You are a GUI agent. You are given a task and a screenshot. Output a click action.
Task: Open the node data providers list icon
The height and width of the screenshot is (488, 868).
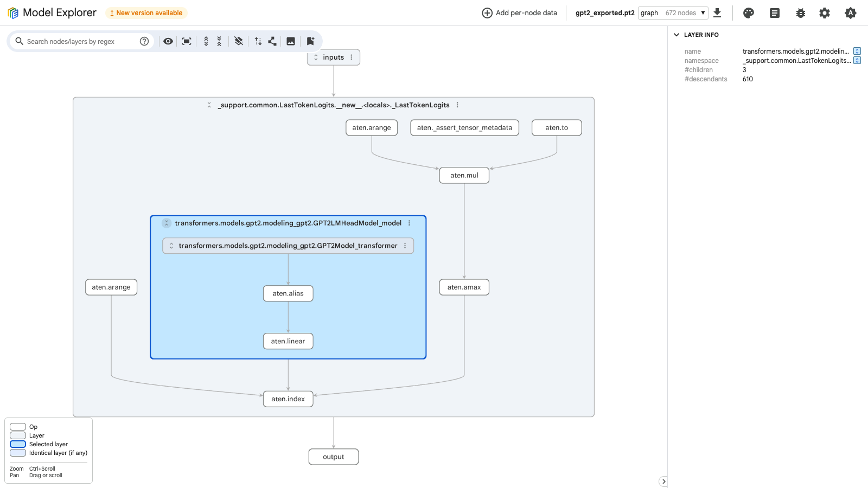(x=775, y=13)
